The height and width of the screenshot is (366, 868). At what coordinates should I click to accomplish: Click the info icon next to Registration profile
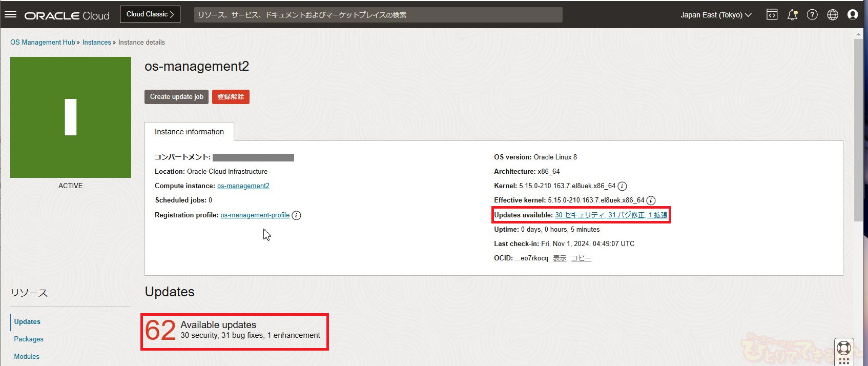tap(296, 215)
